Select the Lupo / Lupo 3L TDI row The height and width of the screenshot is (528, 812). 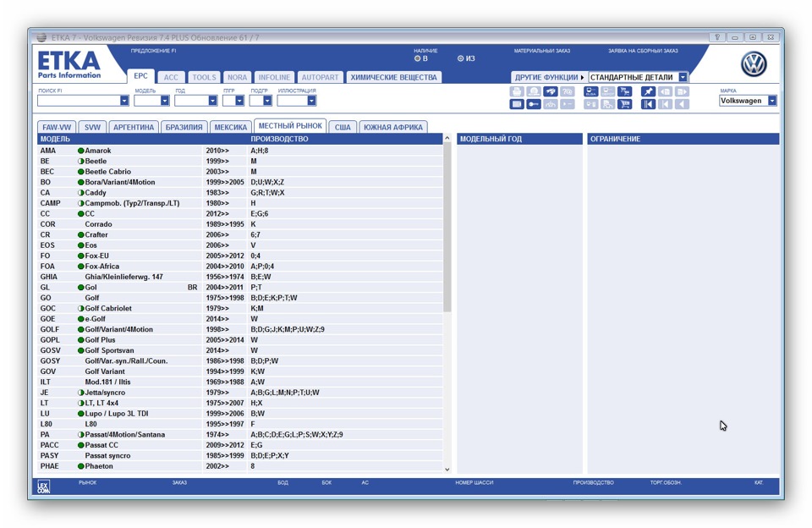point(240,414)
